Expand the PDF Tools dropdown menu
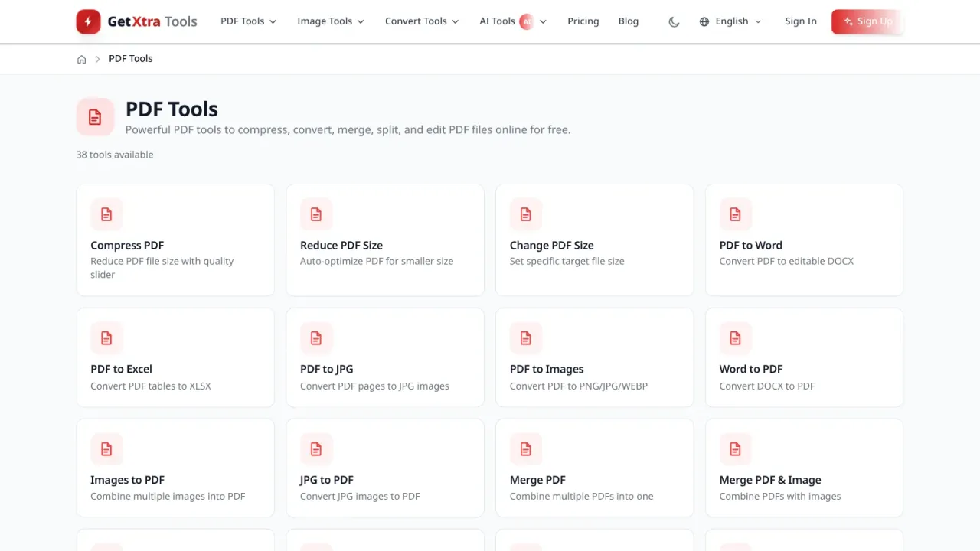980x551 pixels. click(248, 21)
